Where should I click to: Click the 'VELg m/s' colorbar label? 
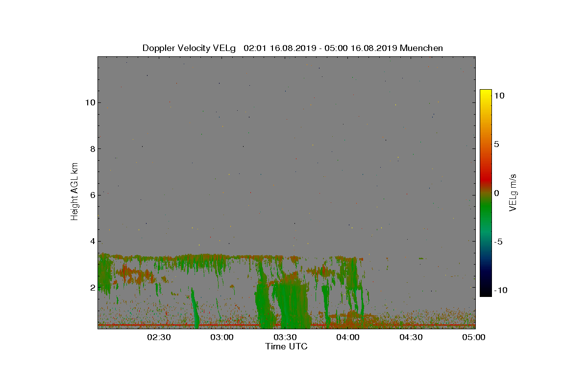(x=513, y=192)
